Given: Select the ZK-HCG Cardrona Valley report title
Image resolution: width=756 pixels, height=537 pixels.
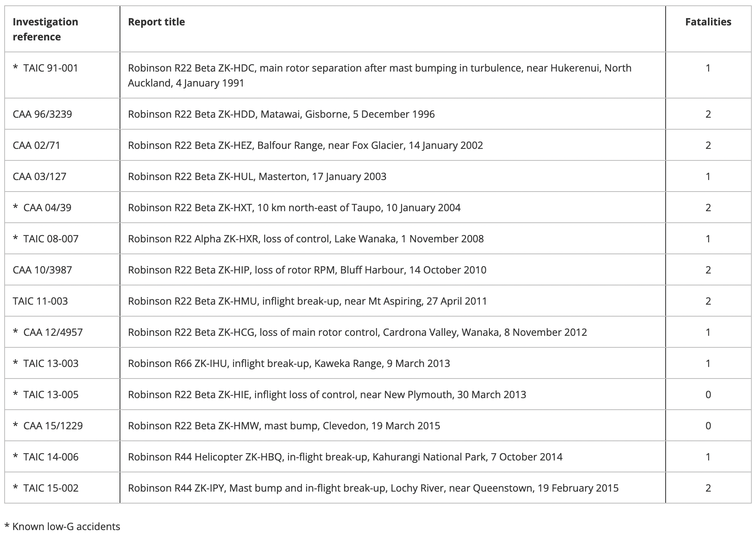Looking at the screenshot, I should point(358,332).
